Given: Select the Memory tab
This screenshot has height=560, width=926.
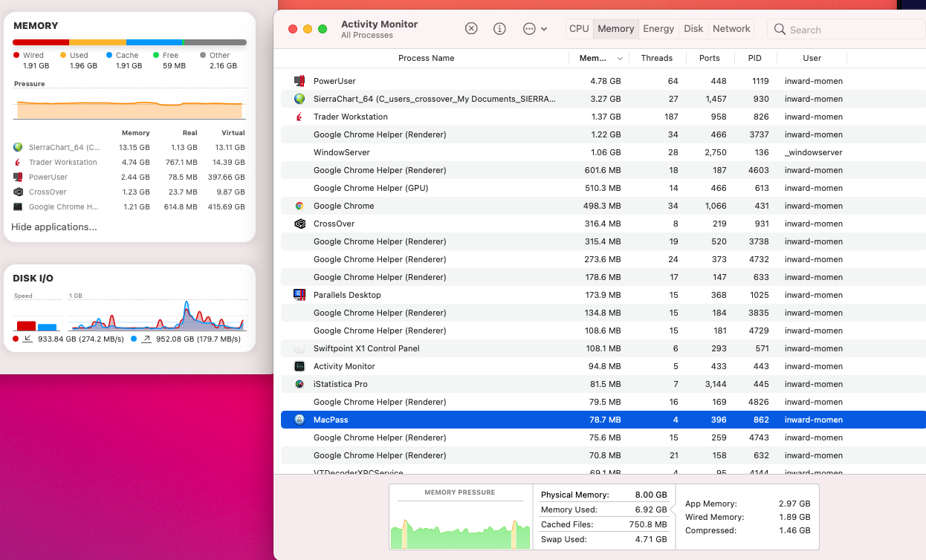Looking at the screenshot, I should click(x=615, y=29).
